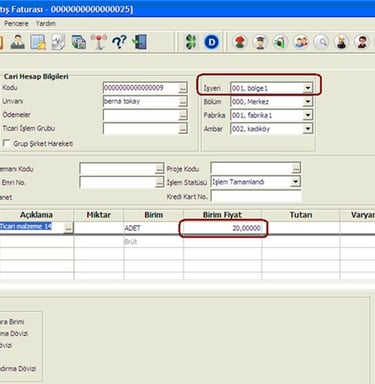Open the Yardım menu

click(x=46, y=24)
